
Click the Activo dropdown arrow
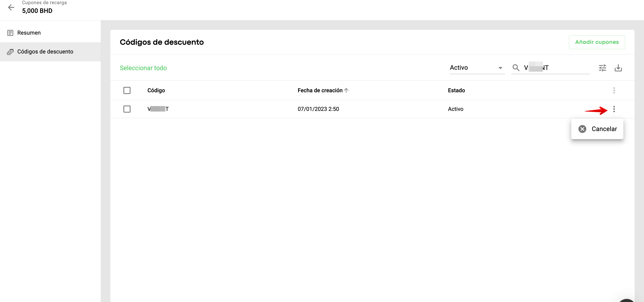pos(500,68)
